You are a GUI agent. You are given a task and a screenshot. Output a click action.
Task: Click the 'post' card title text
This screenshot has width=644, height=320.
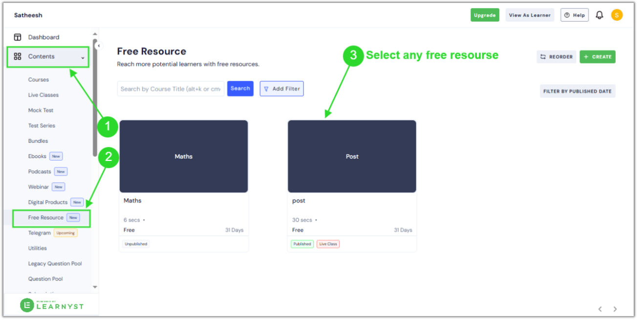tap(299, 201)
